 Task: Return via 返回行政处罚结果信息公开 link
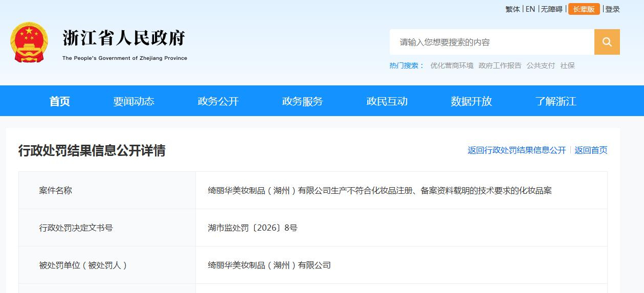click(517, 150)
